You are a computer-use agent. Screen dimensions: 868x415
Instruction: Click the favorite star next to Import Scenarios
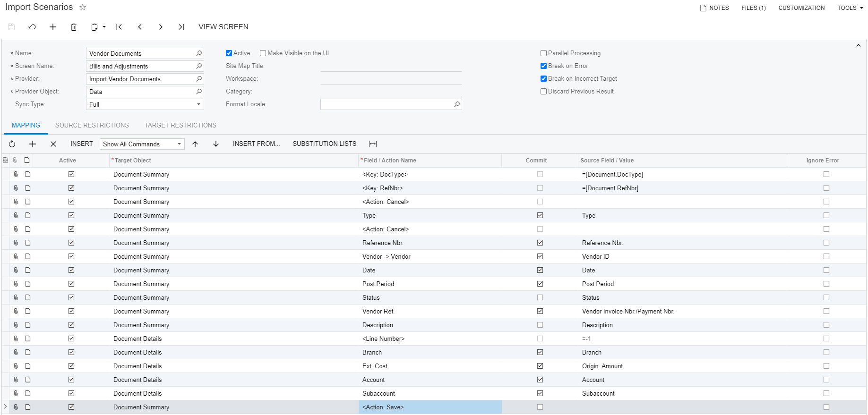point(83,8)
